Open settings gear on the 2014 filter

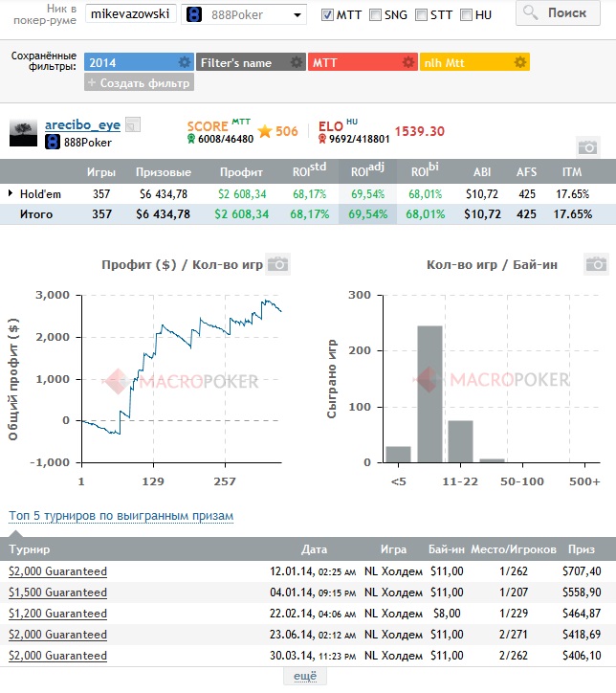point(184,62)
